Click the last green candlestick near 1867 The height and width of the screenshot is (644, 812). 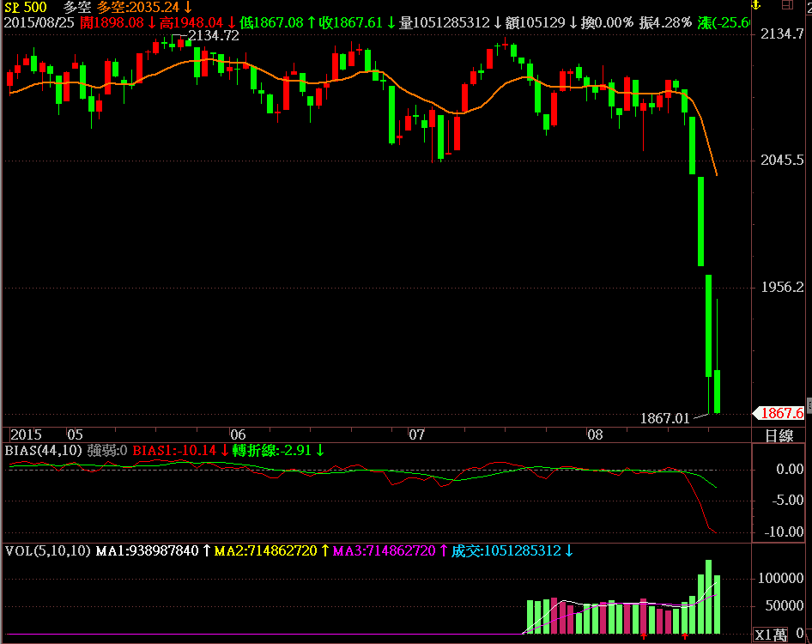(x=718, y=392)
